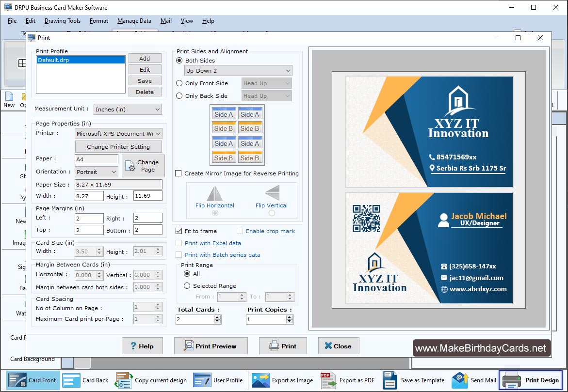This screenshot has height=392, width=568.
Task: Open the Edit menu
Action: point(31,21)
